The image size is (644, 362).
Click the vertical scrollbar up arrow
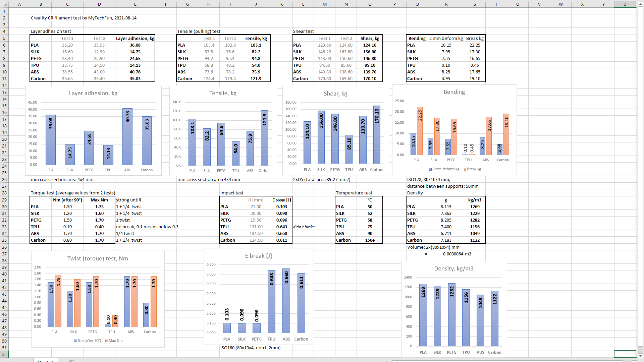click(640, 4)
